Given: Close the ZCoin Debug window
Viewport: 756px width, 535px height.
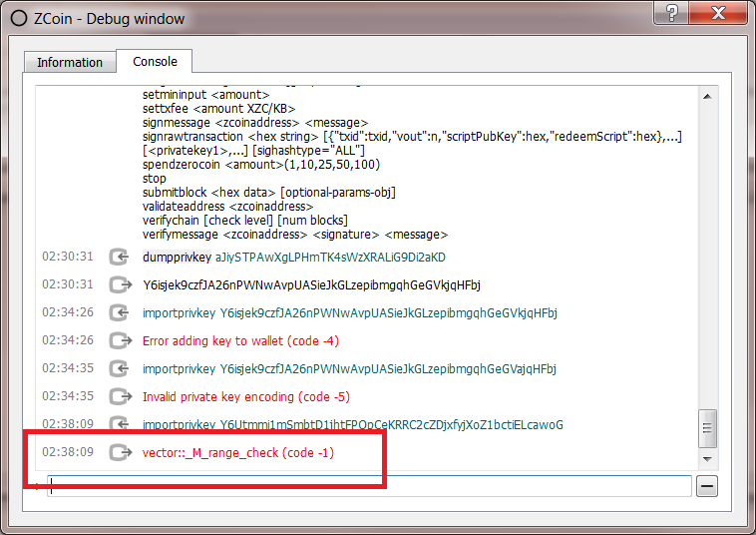Looking at the screenshot, I should click(x=718, y=12).
